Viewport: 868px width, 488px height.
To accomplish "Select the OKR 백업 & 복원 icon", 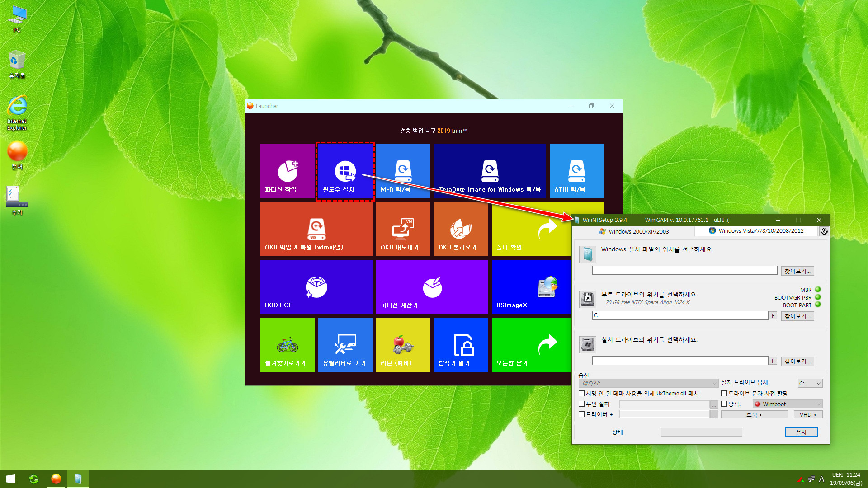I will pyautogui.click(x=316, y=230).
